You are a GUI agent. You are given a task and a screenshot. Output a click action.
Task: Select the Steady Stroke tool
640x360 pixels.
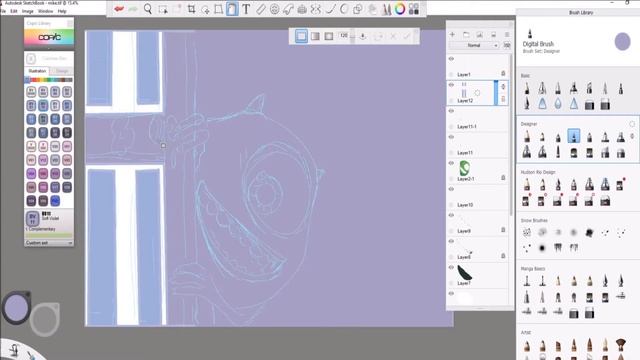tap(330, 9)
